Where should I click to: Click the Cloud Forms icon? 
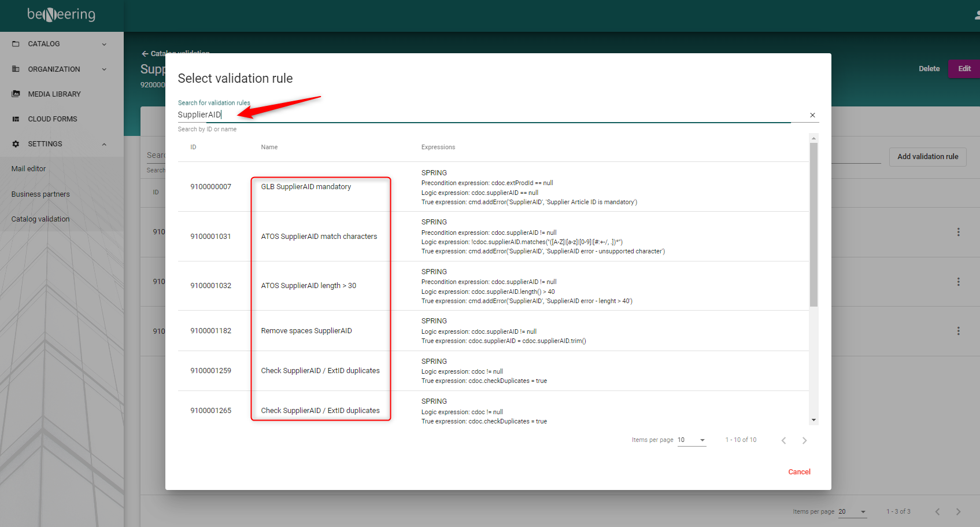(x=16, y=119)
